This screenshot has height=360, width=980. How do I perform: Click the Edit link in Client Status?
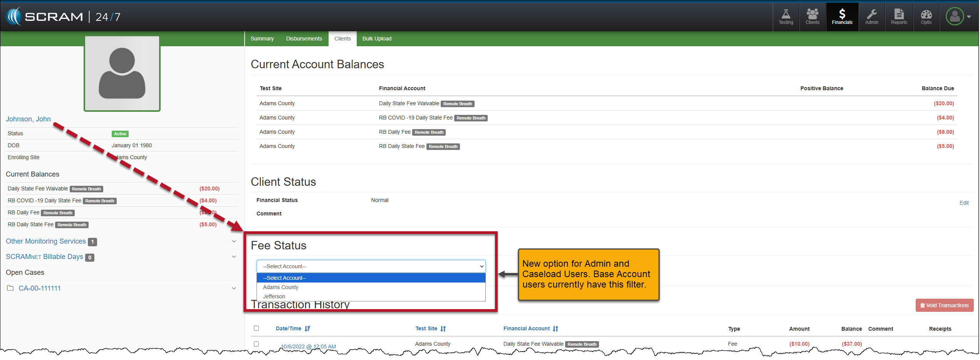click(x=964, y=203)
